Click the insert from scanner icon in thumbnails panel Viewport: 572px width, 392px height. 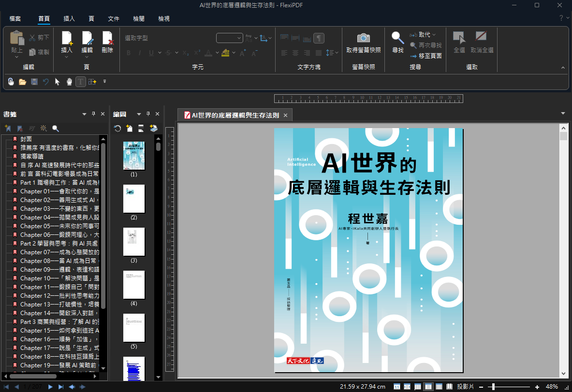153,129
